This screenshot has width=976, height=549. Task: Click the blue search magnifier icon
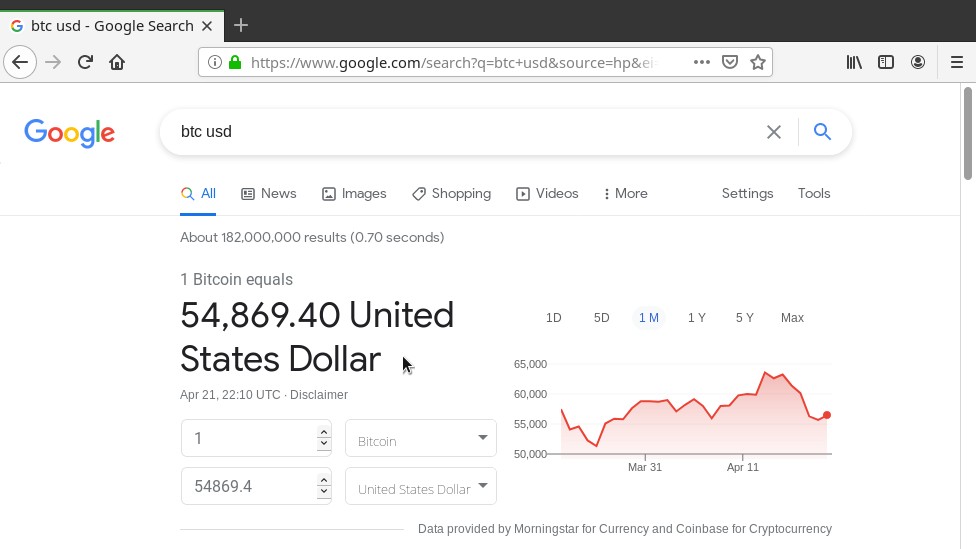(x=822, y=132)
